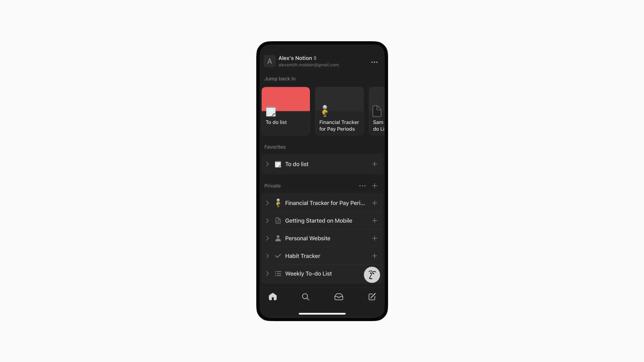Expand the To do list in Favorites
644x362 pixels.
pyautogui.click(x=268, y=164)
